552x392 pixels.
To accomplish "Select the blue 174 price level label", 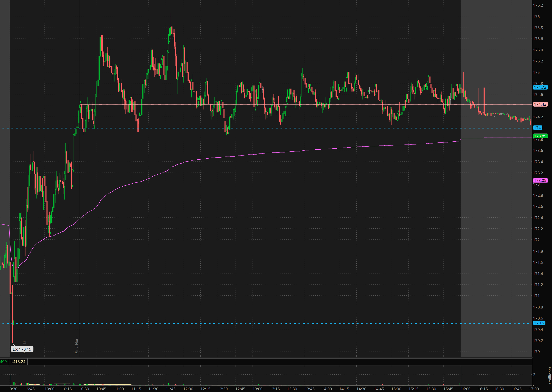I will pos(537,128).
